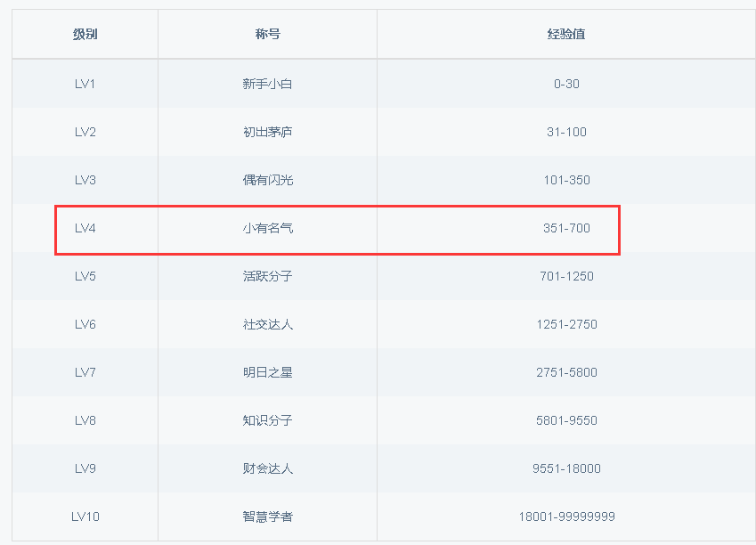Click the 小有名气 title in highlighted row
This screenshot has height=545, width=756.
point(267,228)
